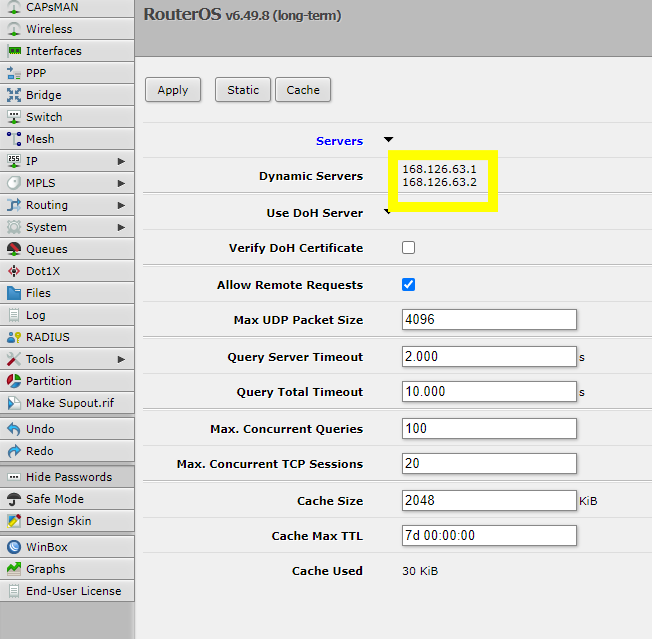Click the System gear icon
This screenshot has width=652, height=639.
point(14,227)
